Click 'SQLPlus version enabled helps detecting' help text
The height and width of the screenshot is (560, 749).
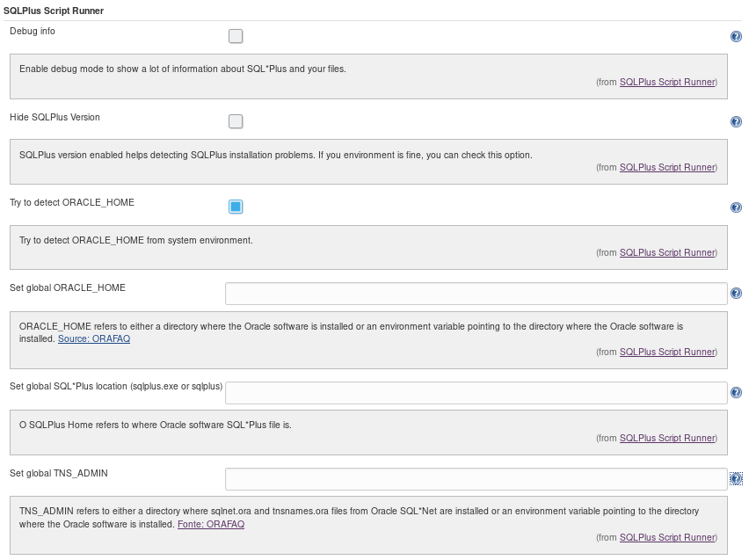[x=276, y=155]
